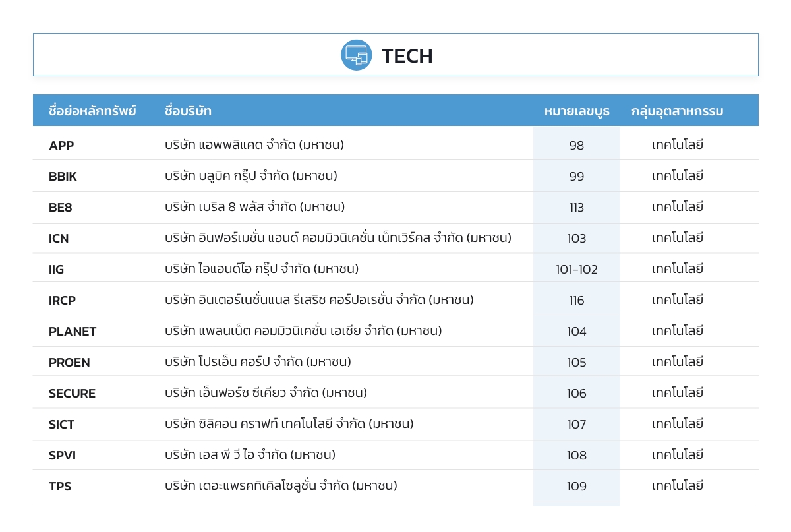791x532 pixels.
Task: Select the PLANET ticker symbol
Action: coord(73,331)
